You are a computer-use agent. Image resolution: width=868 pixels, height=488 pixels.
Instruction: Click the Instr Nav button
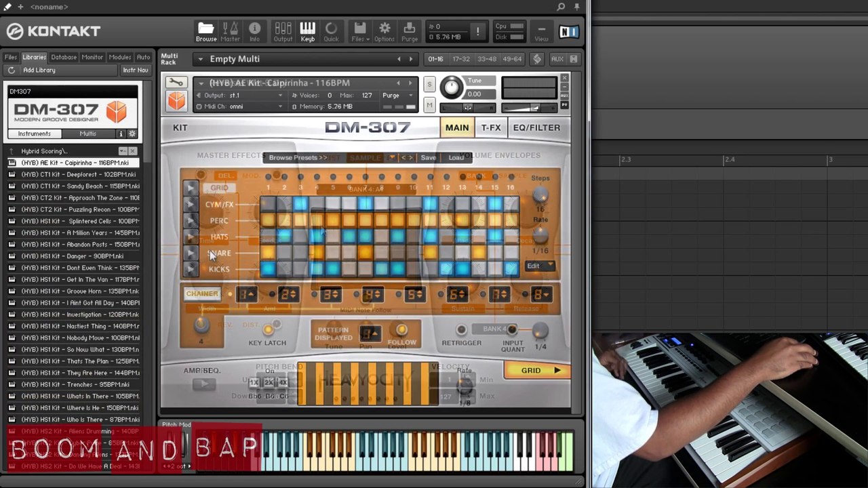(136, 70)
